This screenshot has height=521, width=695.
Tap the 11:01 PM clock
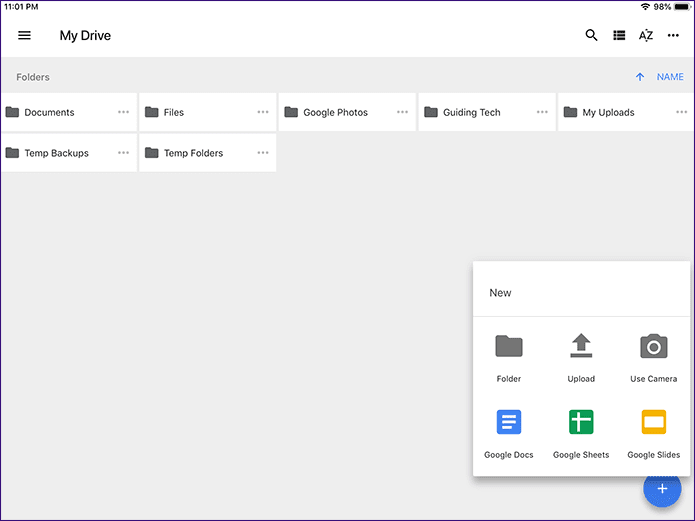[x=21, y=7]
